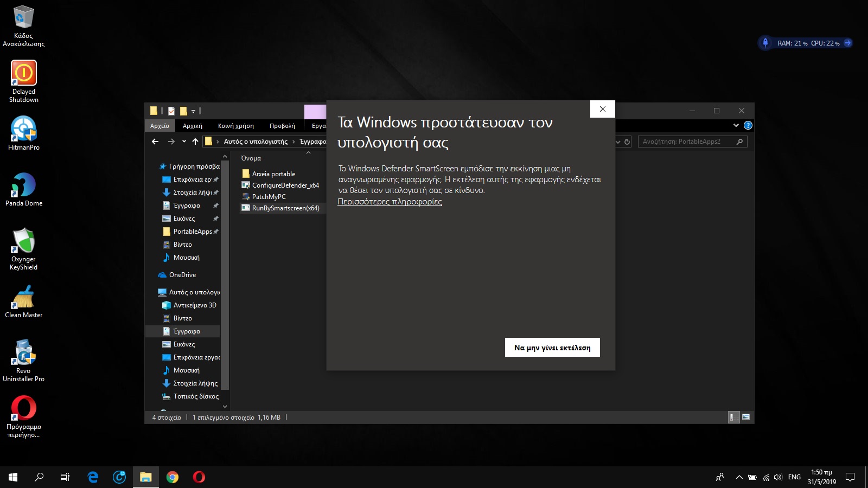This screenshot has width=868, height=488.
Task: Open the Action Center notifications icon
Action: 850,477
